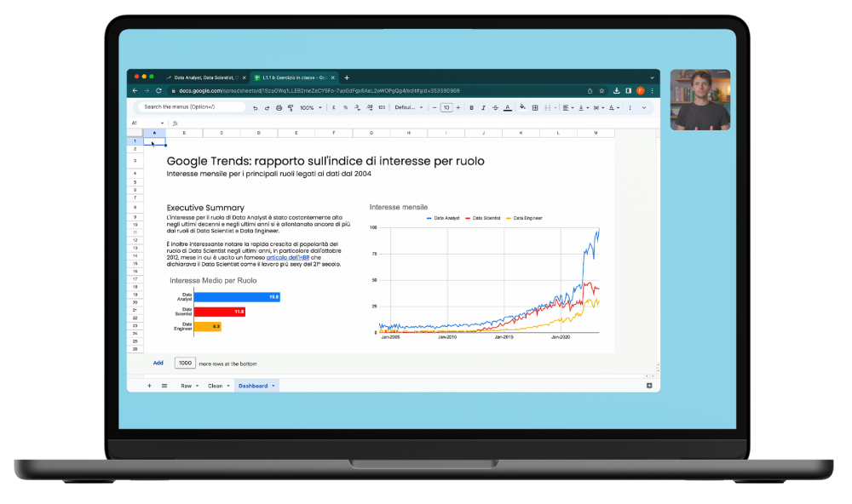Click the Print icon
This screenshot has width=852, height=504.
pyautogui.click(x=279, y=106)
